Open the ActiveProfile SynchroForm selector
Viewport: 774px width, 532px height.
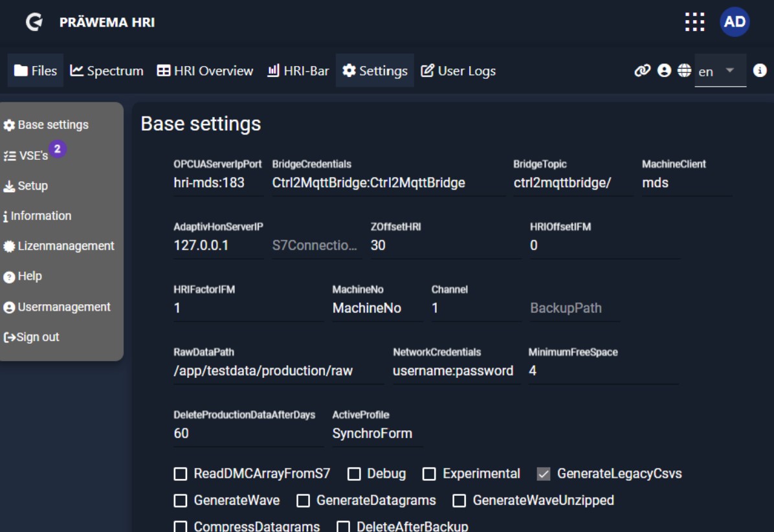[x=377, y=434]
